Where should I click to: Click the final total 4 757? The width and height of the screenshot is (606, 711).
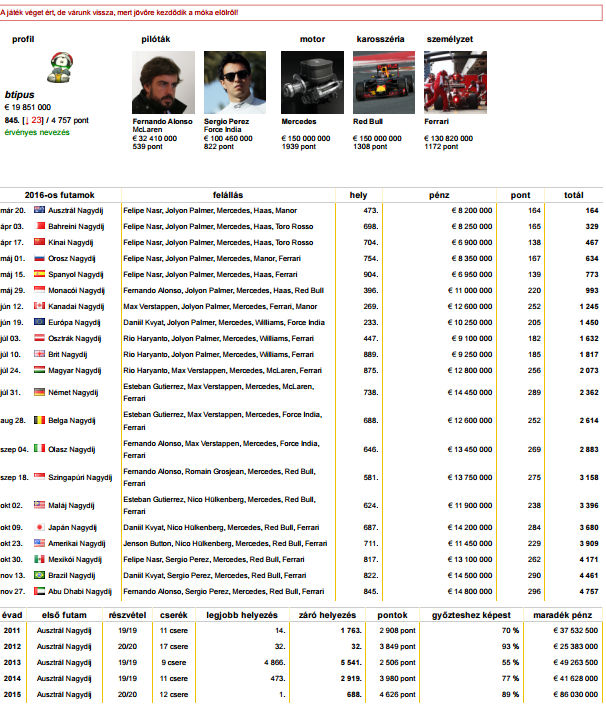[589, 591]
